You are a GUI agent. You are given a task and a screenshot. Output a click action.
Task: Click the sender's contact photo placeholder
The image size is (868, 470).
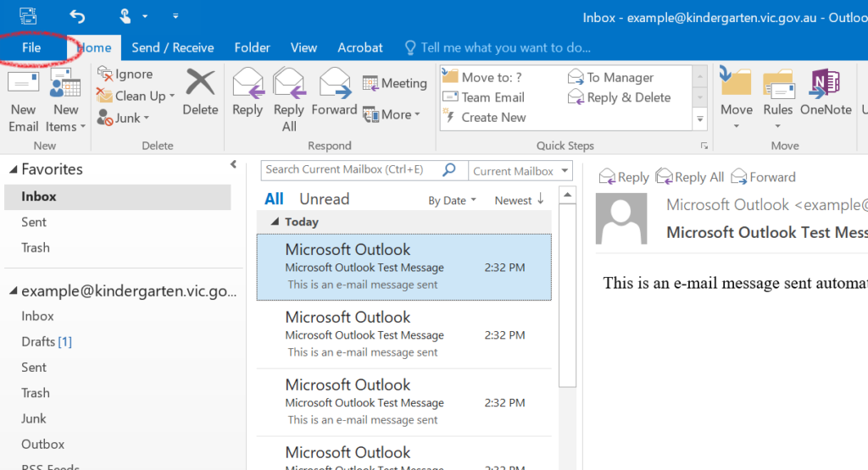tap(621, 218)
